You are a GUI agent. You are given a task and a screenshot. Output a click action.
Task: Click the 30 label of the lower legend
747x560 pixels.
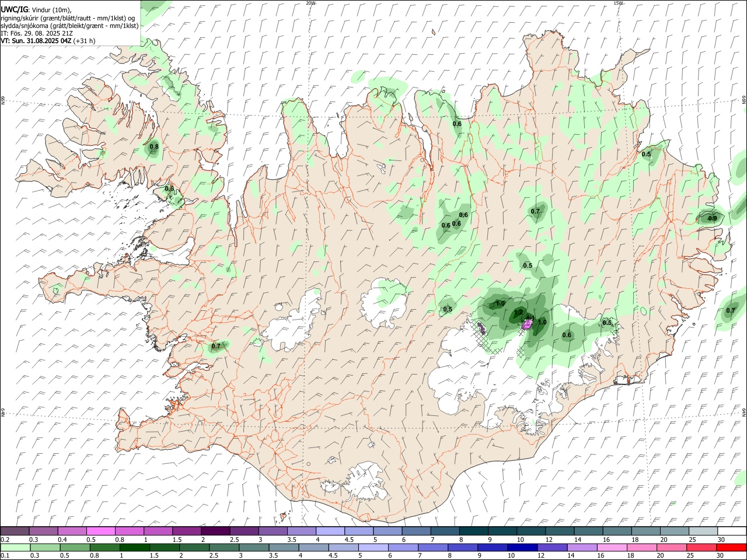point(719,556)
